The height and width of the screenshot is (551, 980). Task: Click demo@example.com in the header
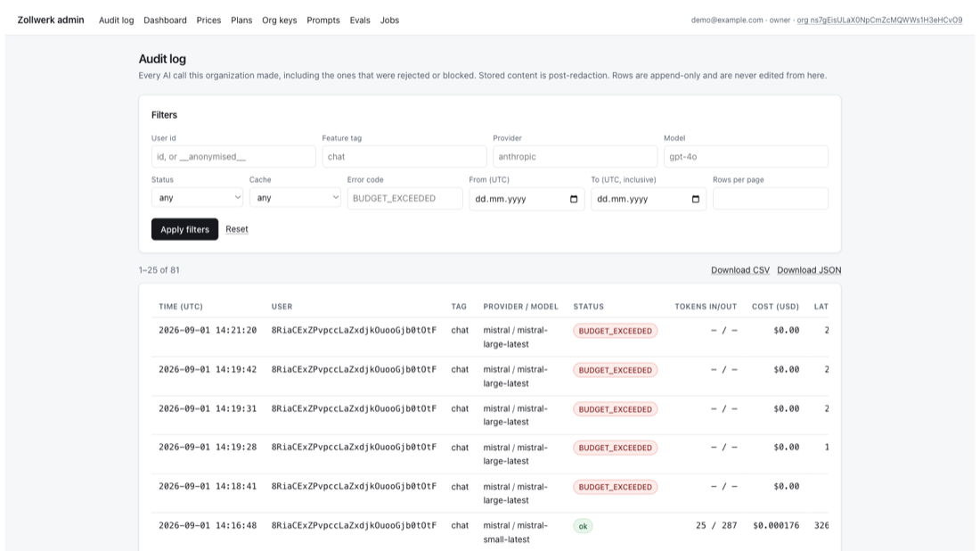pyautogui.click(x=727, y=20)
